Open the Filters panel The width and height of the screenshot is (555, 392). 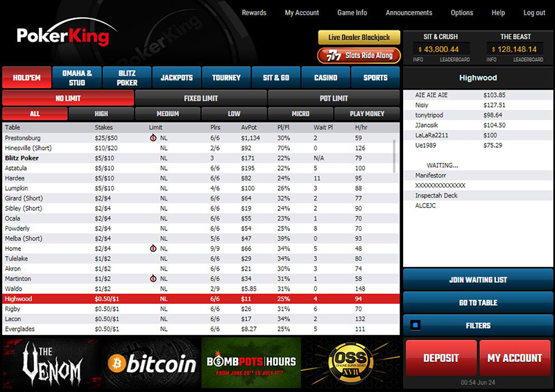pyautogui.click(x=478, y=325)
